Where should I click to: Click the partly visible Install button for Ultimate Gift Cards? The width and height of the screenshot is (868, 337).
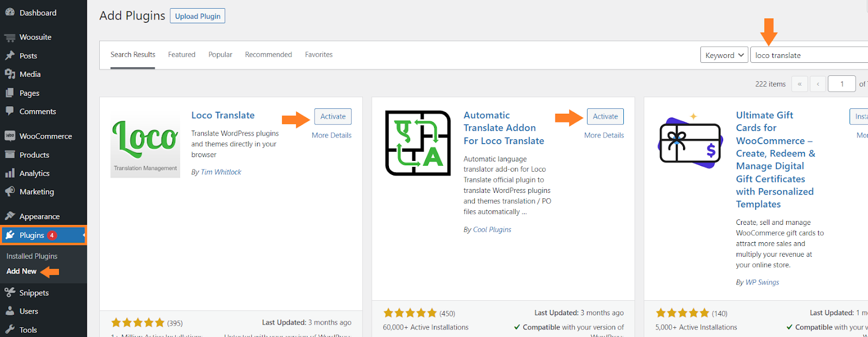[859, 116]
